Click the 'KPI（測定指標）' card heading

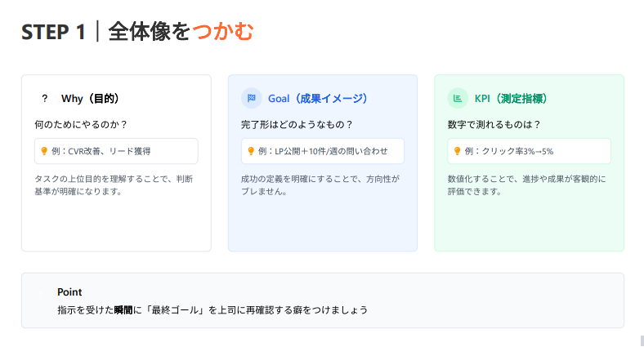pos(511,99)
